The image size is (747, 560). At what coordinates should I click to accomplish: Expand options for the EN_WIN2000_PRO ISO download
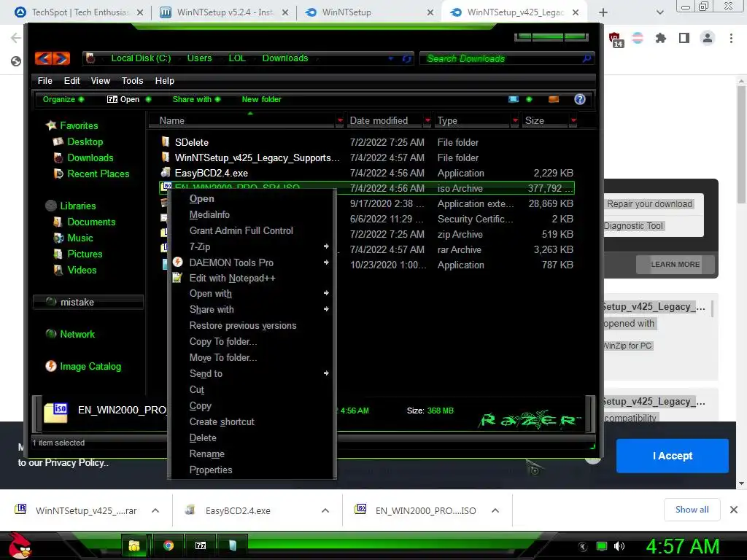(495, 510)
